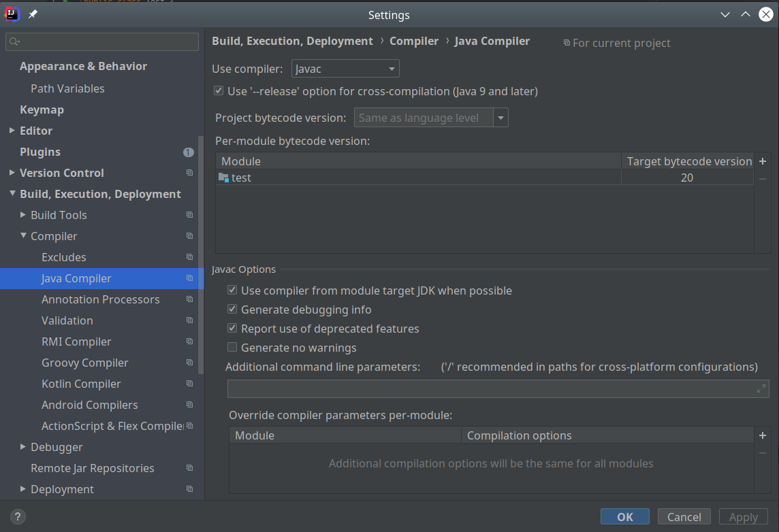
Task: Click the project-level icon beside Remote Jar Repositories
Action: (189, 468)
